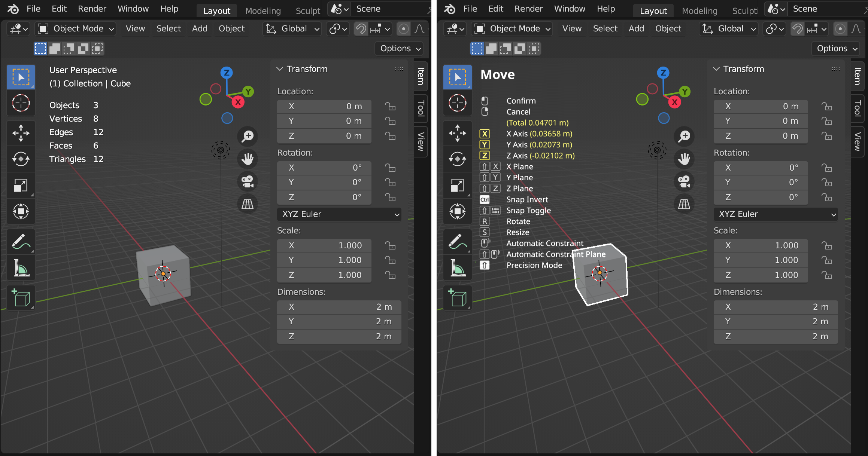Screen dimensions: 868x456
Task: Open the View menu in left window header
Action: (x=135, y=29)
